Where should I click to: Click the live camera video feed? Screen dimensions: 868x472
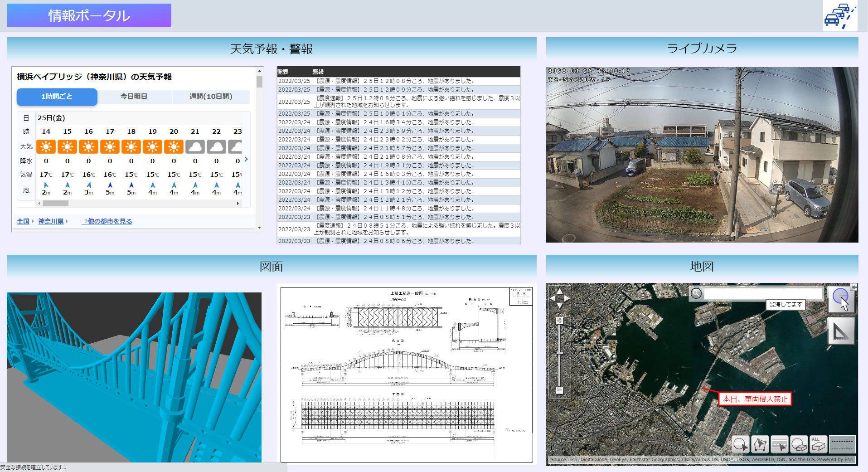coord(702,155)
